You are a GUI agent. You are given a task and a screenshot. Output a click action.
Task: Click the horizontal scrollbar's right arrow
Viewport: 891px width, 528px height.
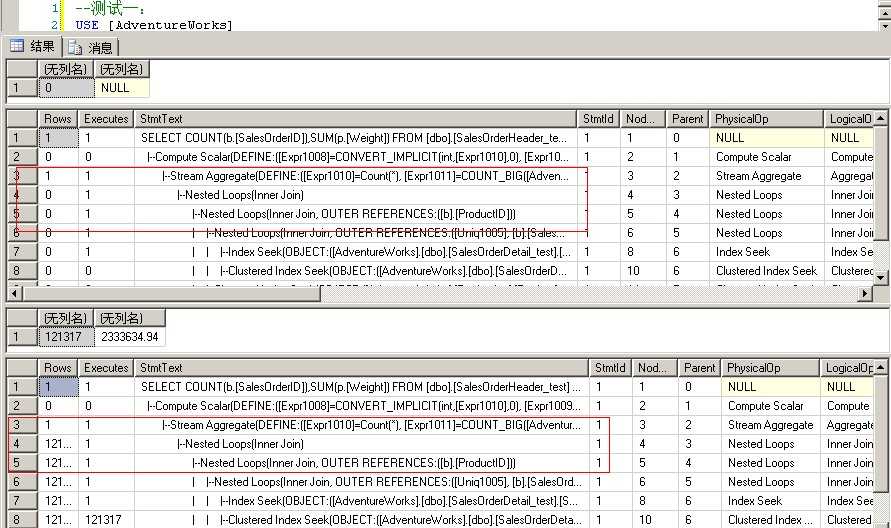click(865, 294)
